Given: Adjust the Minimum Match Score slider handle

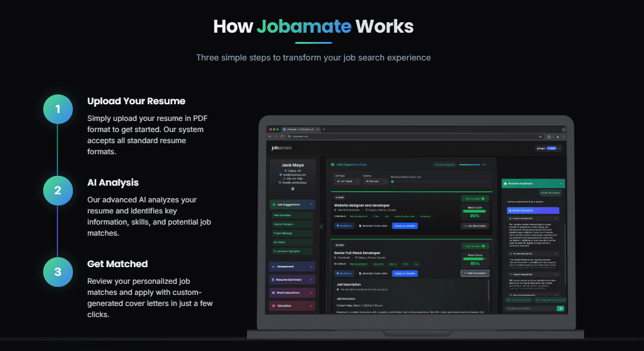Looking at the screenshot, I should (392, 181).
